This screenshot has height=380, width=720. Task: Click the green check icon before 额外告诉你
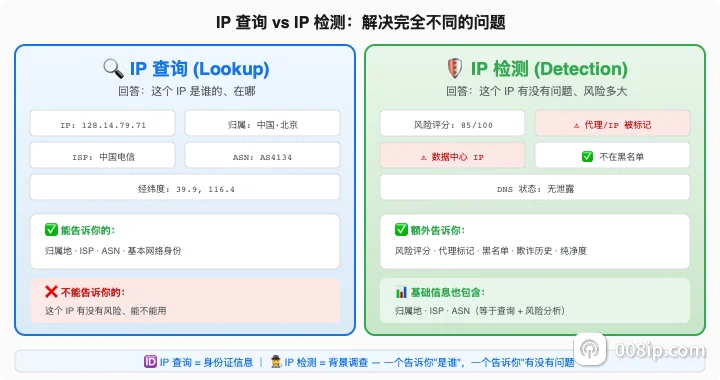pyautogui.click(x=401, y=229)
